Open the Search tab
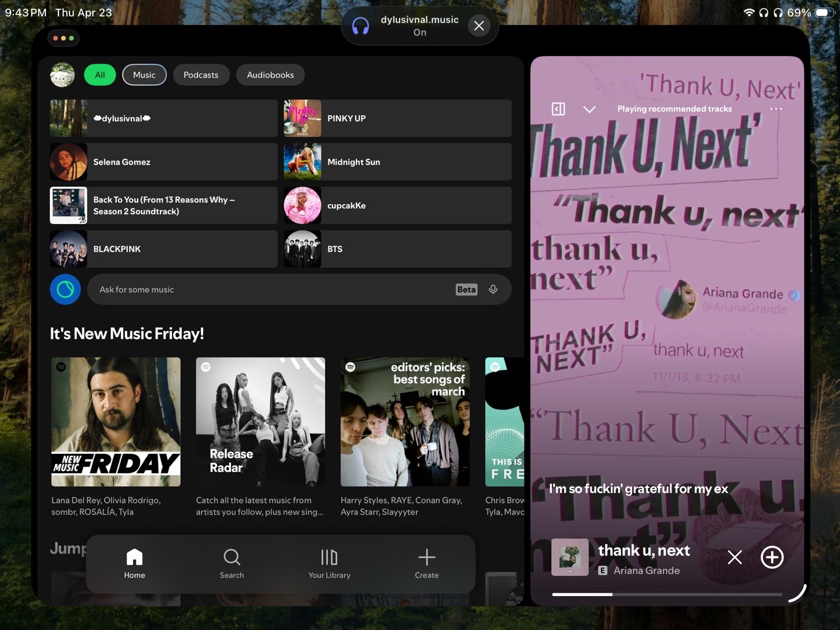Image resolution: width=840 pixels, height=630 pixels. 232,563
